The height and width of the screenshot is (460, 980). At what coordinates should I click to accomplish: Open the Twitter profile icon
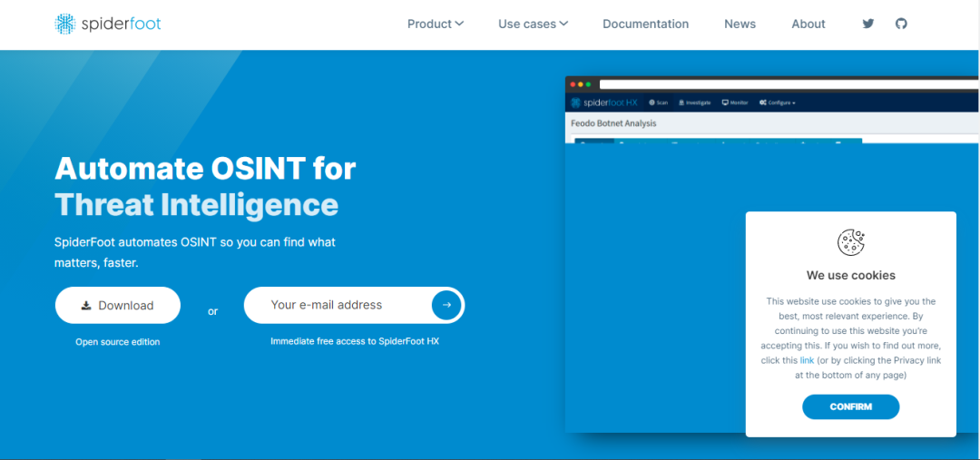click(x=868, y=24)
